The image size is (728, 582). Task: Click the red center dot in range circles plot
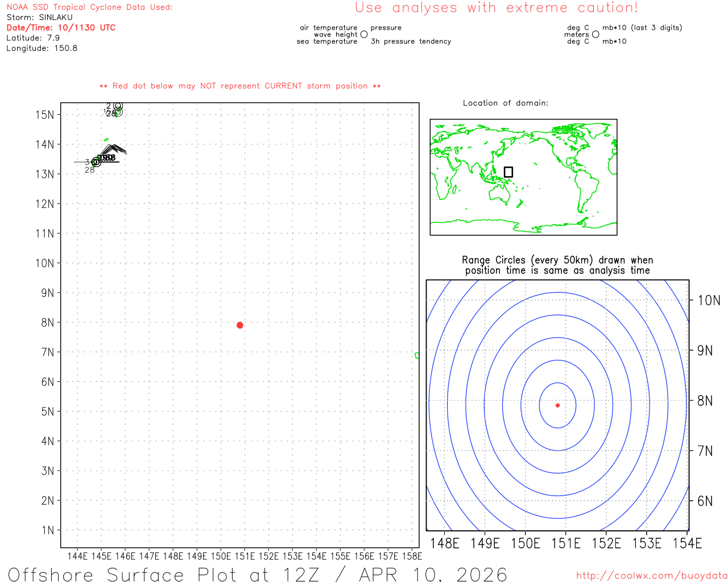tap(557, 405)
